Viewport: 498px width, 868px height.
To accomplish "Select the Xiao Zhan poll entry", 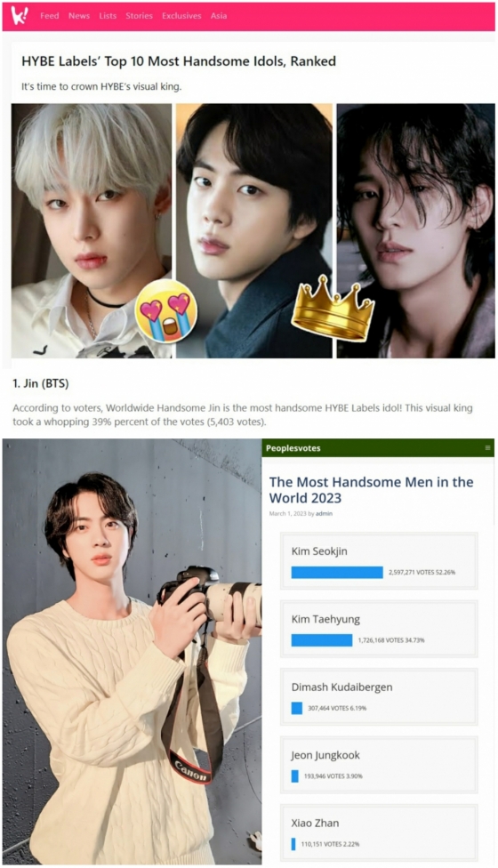I will click(x=379, y=833).
